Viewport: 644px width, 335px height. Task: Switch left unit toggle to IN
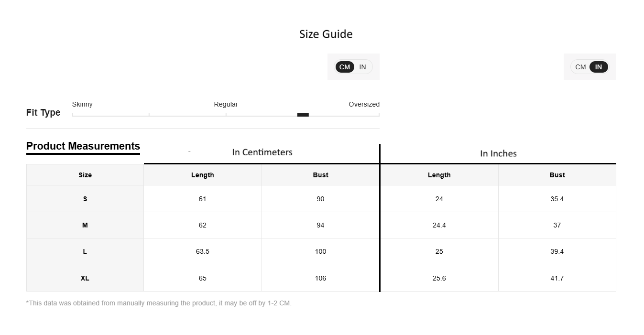click(x=362, y=67)
